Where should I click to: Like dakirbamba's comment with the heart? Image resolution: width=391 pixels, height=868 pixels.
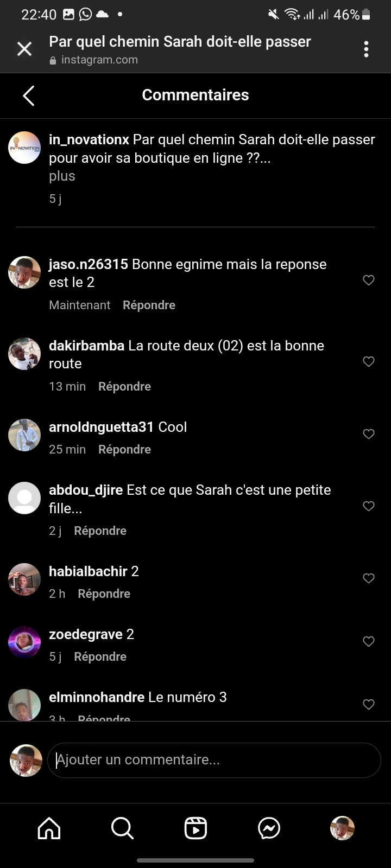[369, 361]
